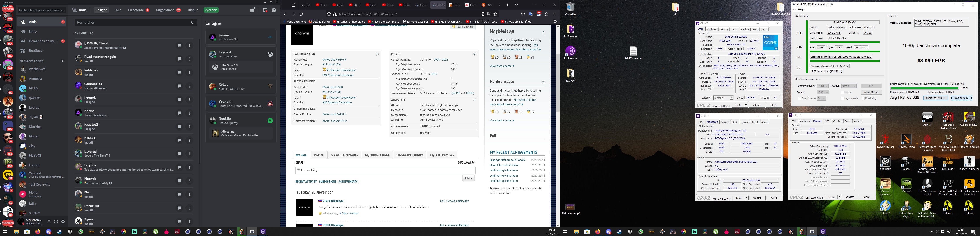
Task: Switch to Tous tab in Discord friends
Action: [118, 10]
